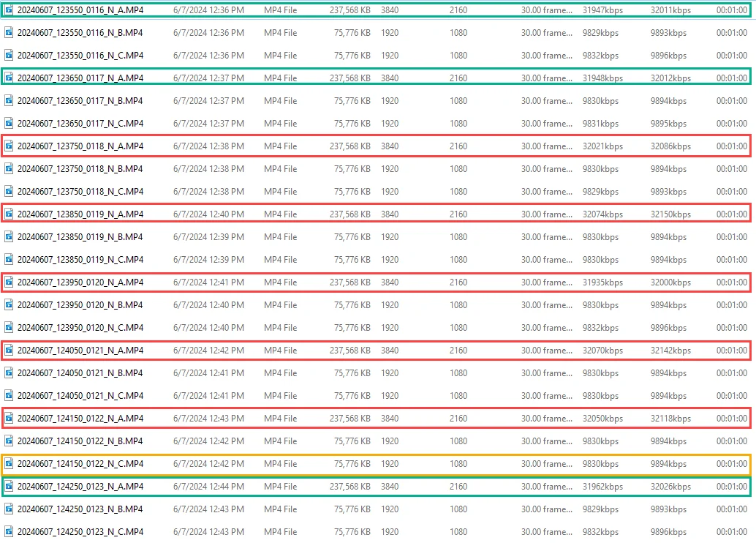
Task: Click file name 20240607_124250_0123_N_B.MP4
Action: pyautogui.click(x=80, y=509)
